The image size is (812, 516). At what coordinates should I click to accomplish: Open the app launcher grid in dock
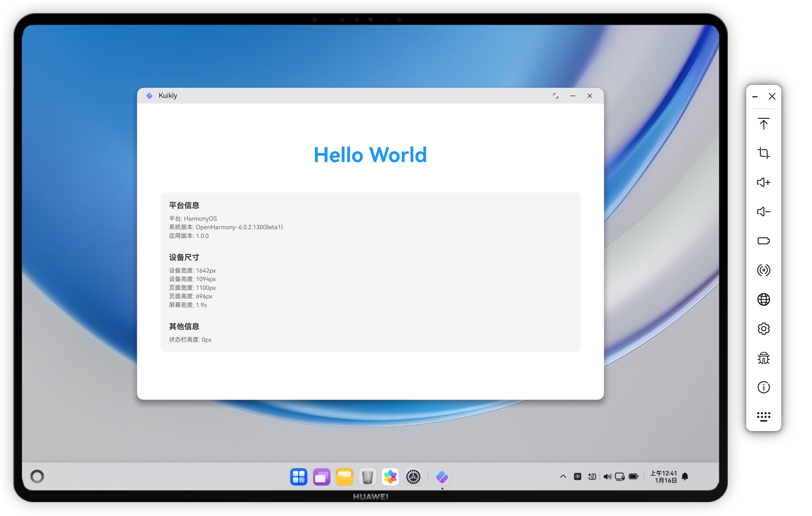tap(298, 477)
